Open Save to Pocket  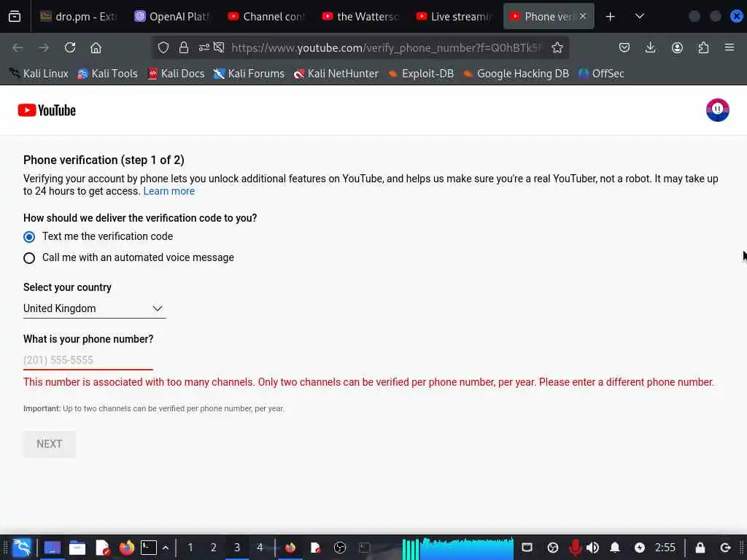(x=624, y=47)
